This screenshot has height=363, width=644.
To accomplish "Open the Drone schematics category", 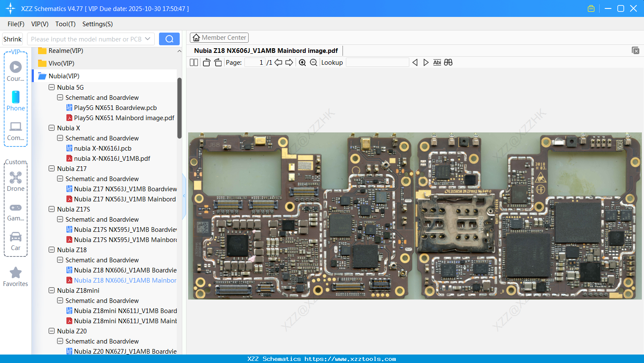I will point(16,182).
